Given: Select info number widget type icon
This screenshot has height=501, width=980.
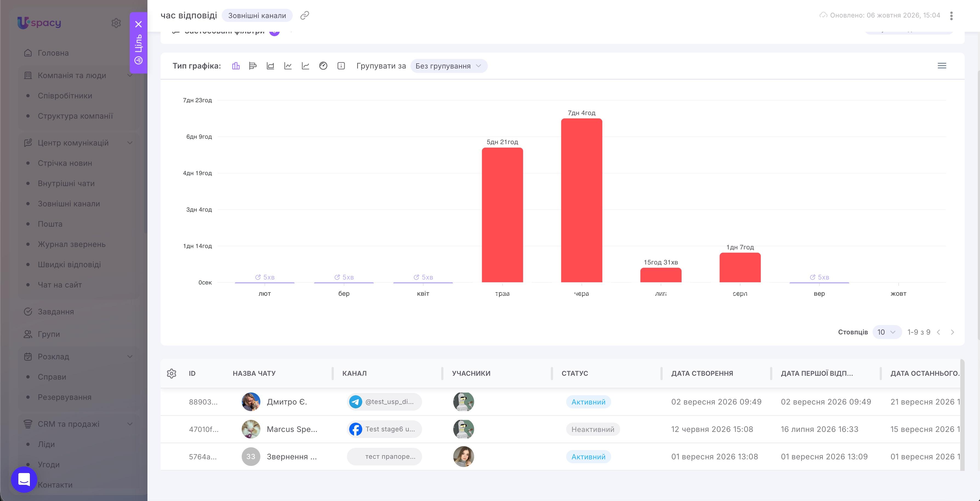Looking at the screenshot, I should (x=341, y=66).
